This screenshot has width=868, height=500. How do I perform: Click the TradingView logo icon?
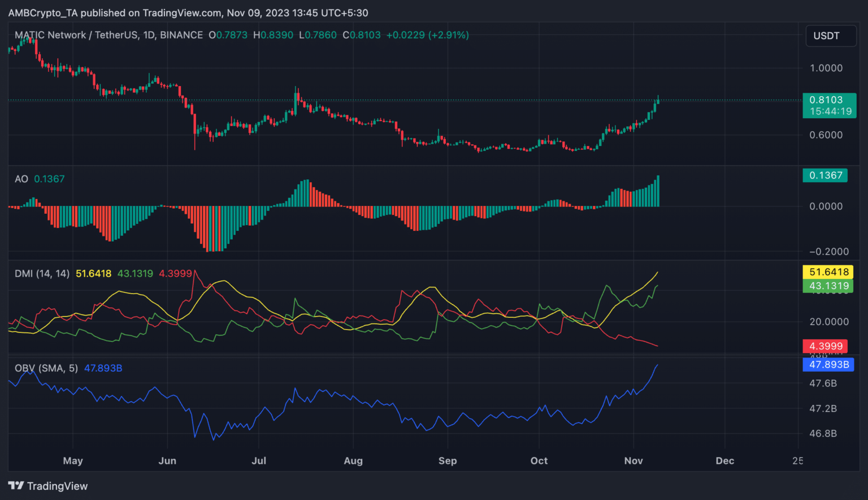[16, 486]
